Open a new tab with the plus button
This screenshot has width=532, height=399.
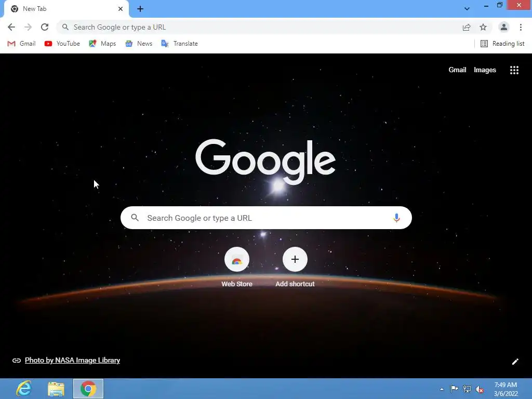pos(140,9)
